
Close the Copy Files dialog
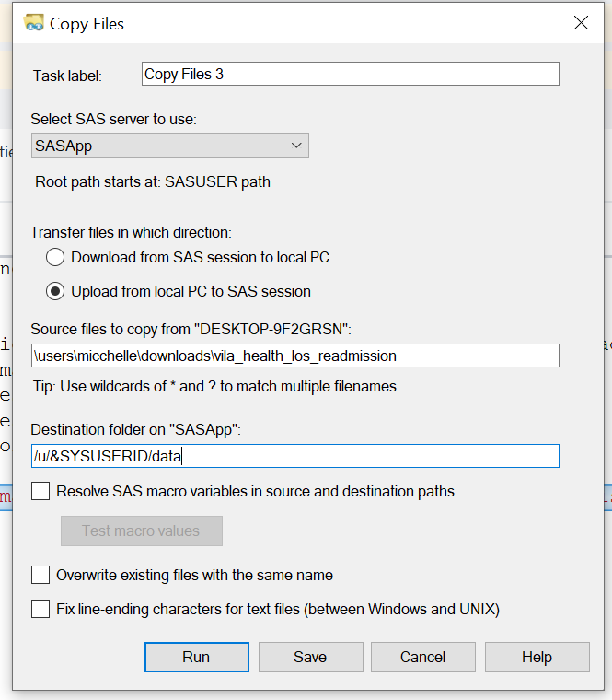[581, 23]
